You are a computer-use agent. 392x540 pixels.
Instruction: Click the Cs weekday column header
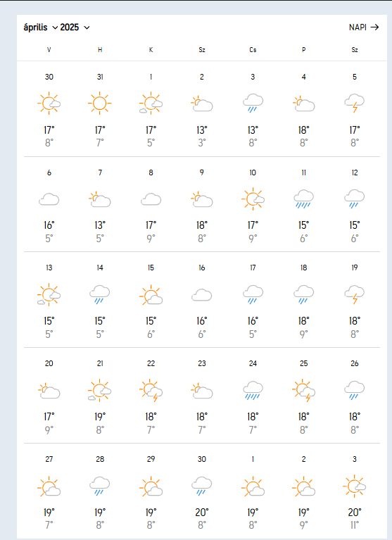pos(253,50)
